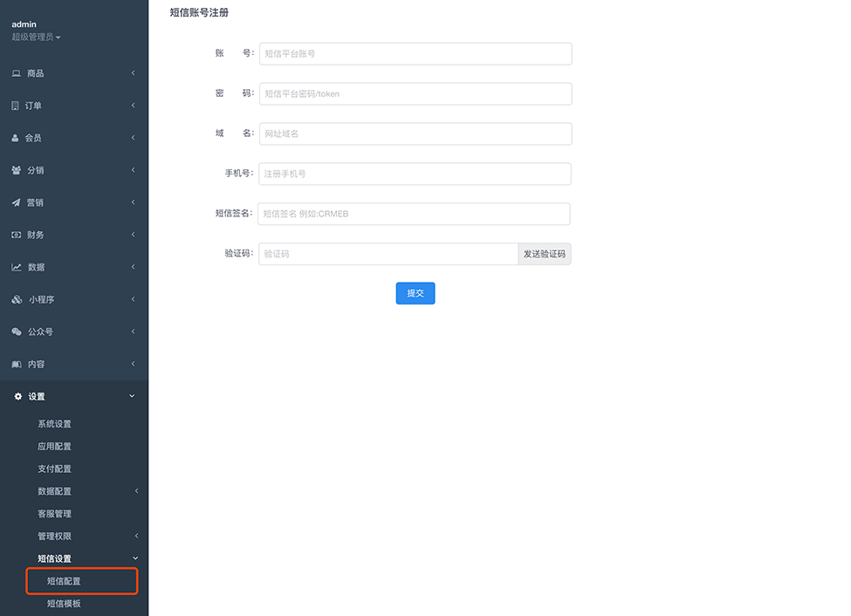Click the 数据 chart icon
The width and height of the screenshot is (851, 616).
17,267
